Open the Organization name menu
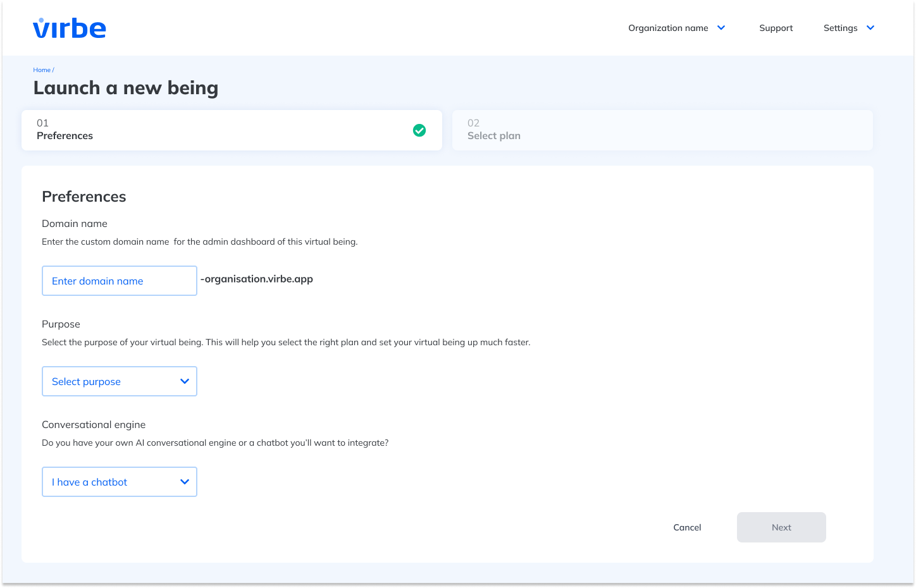Viewport: 916px width, 588px height. (x=668, y=28)
